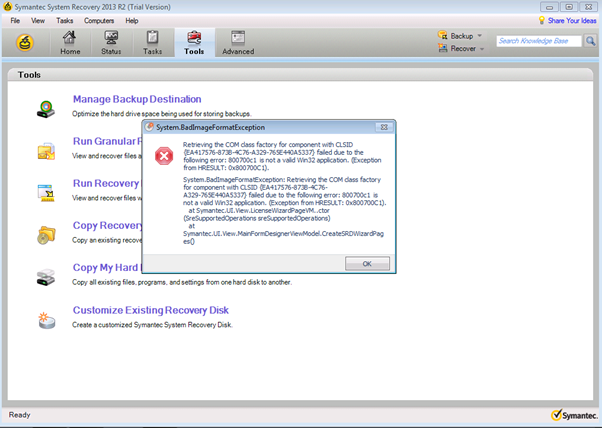Open the File menu

(15, 21)
